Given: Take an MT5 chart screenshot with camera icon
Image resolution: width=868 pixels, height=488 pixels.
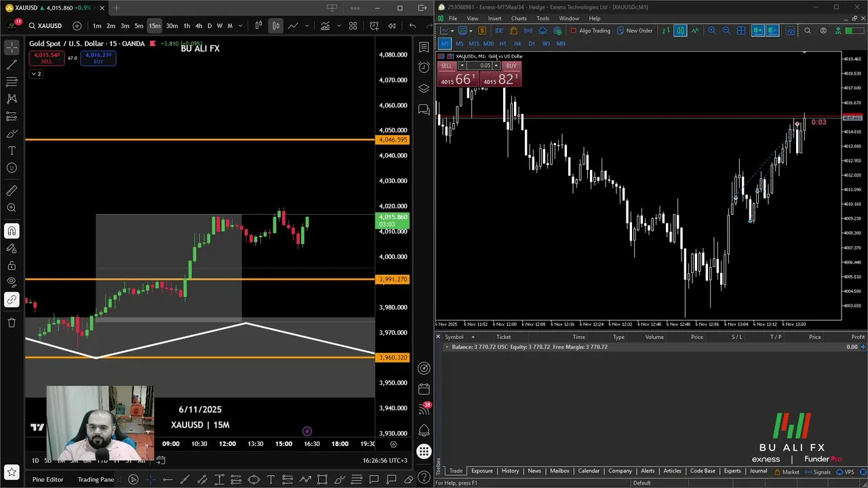Looking at the screenshot, I should point(790,30).
